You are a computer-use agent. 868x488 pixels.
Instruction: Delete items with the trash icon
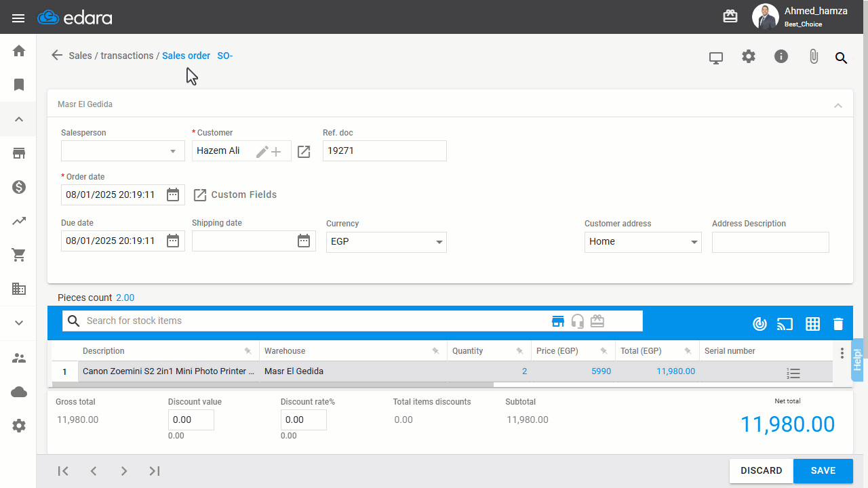838,324
